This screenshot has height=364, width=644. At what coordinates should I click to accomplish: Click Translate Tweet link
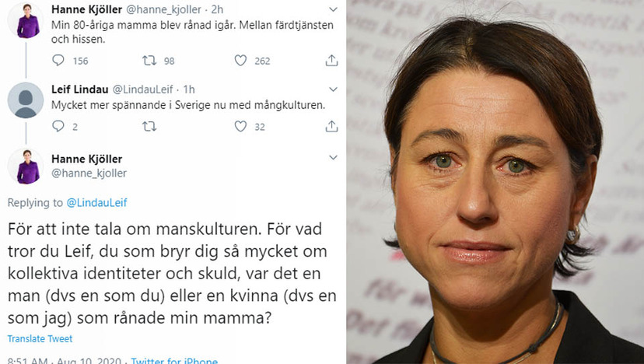(40, 339)
